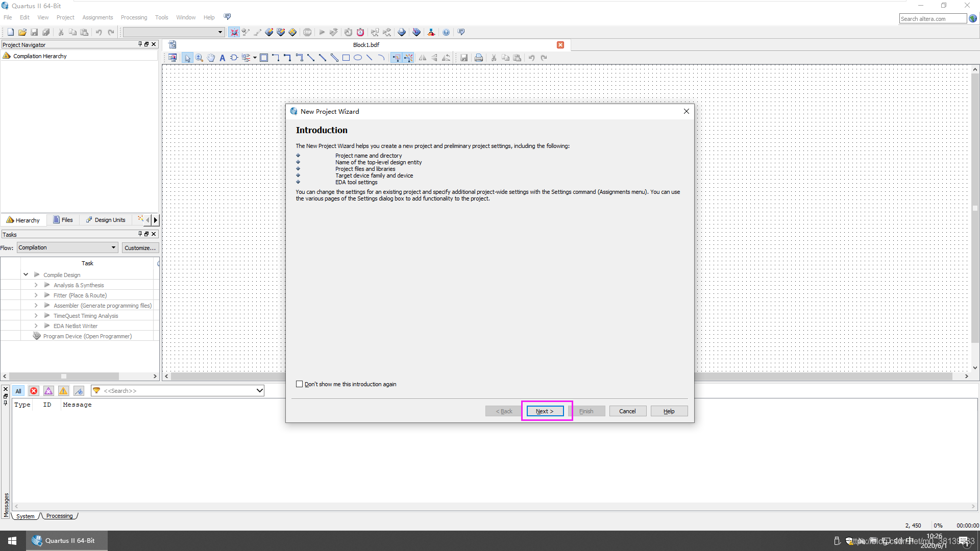980x551 pixels.
Task: Click the Open file folder icon
Action: click(22, 32)
